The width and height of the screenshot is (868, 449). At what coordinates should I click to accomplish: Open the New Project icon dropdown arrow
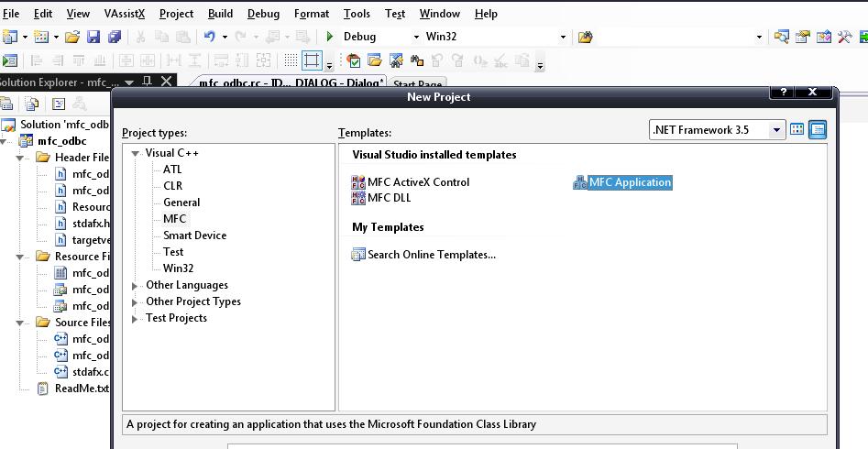click(x=25, y=37)
